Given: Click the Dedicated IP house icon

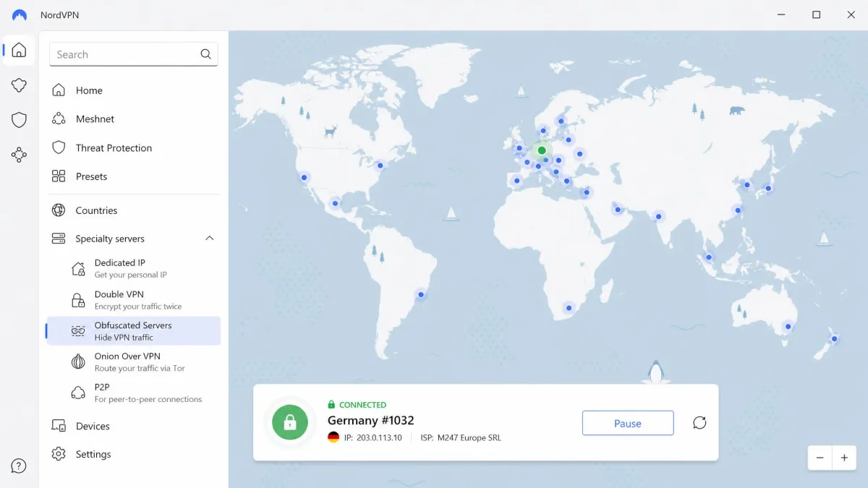Looking at the screenshot, I should (78, 268).
